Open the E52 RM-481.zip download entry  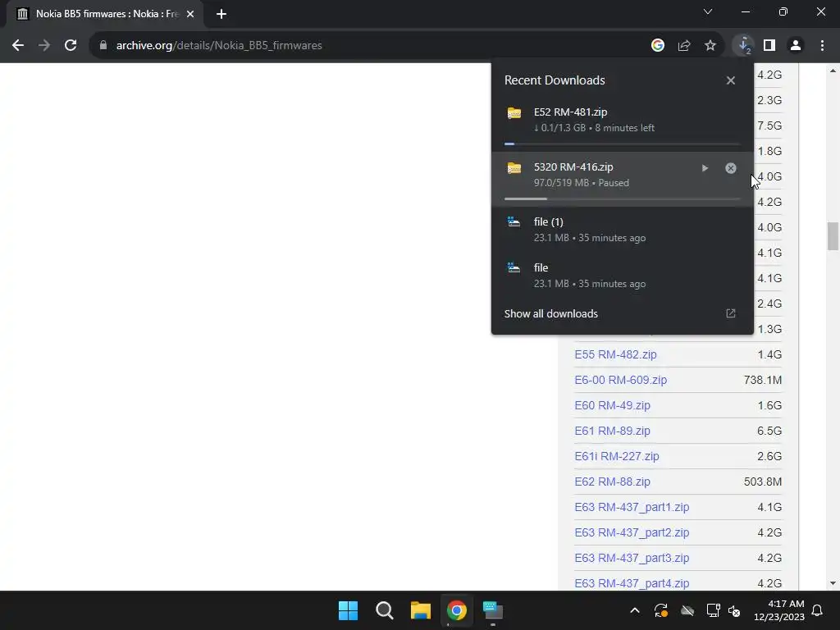coord(622,123)
